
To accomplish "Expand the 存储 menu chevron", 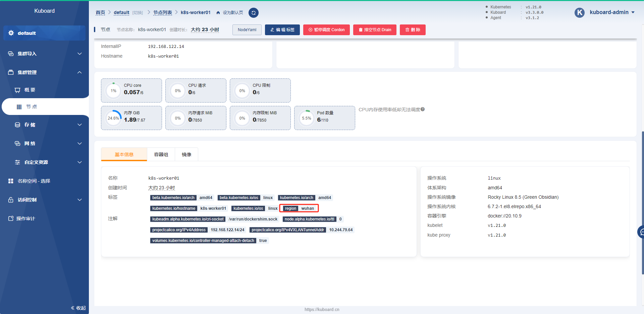I will [x=79, y=125].
